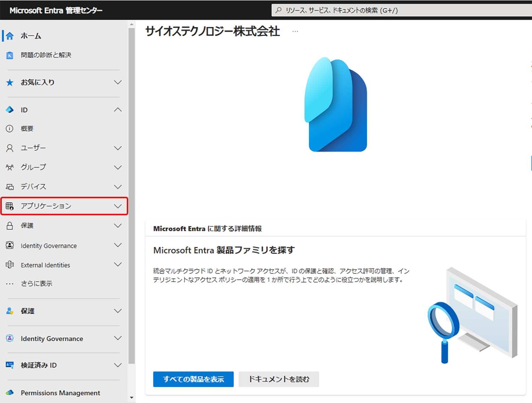This screenshot has height=403, width=532.
Task: Expand the ユーザー chevron
Action: 118,148
